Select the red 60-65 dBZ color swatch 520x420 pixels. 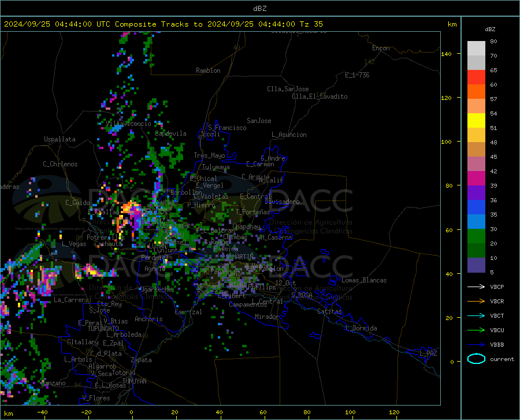tap(476, 77)
